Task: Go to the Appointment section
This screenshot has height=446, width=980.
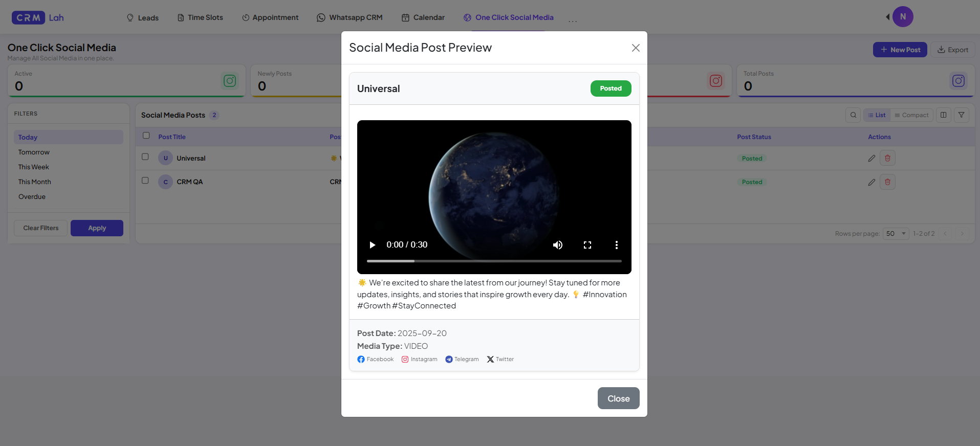Action: [270, 17]
